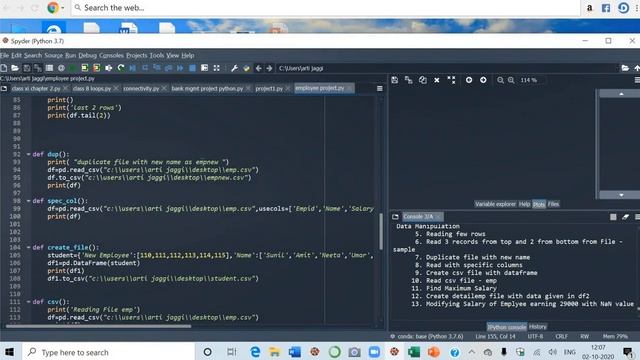
Task: Show next plot arrow icon
Action: pyautogui.click(x=483, y=80)
